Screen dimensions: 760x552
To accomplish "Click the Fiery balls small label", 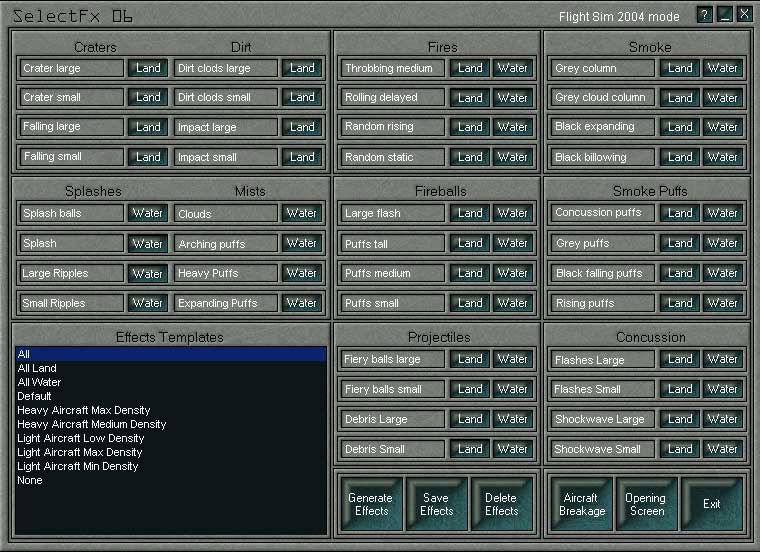I will tap(393, 389).
